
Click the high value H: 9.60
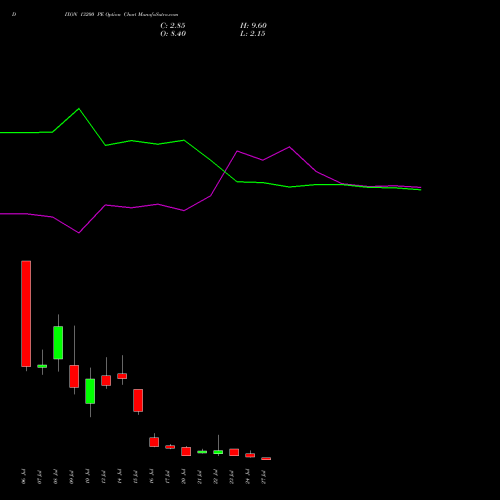click(x=253, y=26)
